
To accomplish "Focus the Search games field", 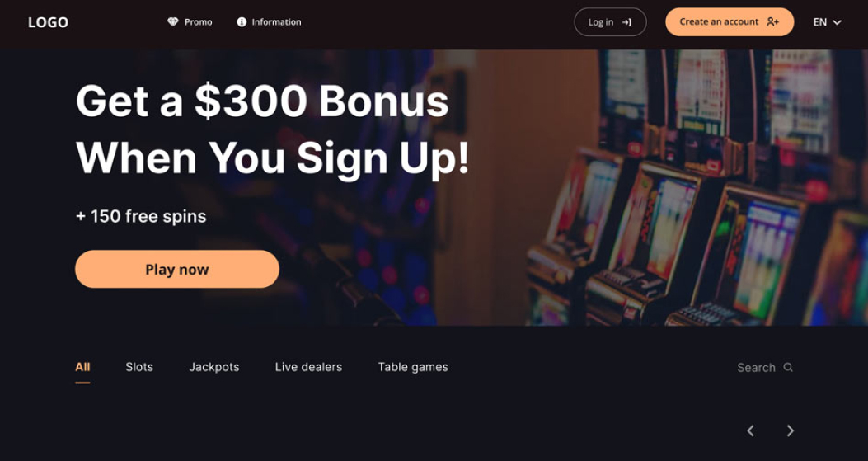I will pos(764,367).
